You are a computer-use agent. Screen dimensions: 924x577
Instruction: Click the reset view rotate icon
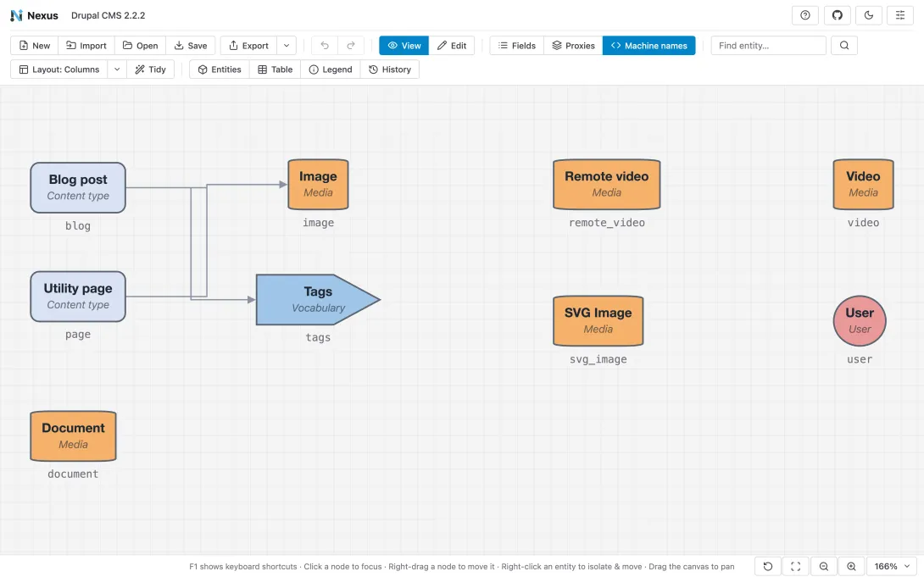[x=768, y=566]
